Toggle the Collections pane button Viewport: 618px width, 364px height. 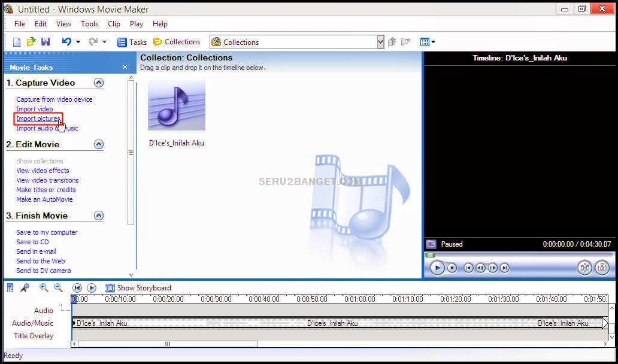(x=177, y=42)
